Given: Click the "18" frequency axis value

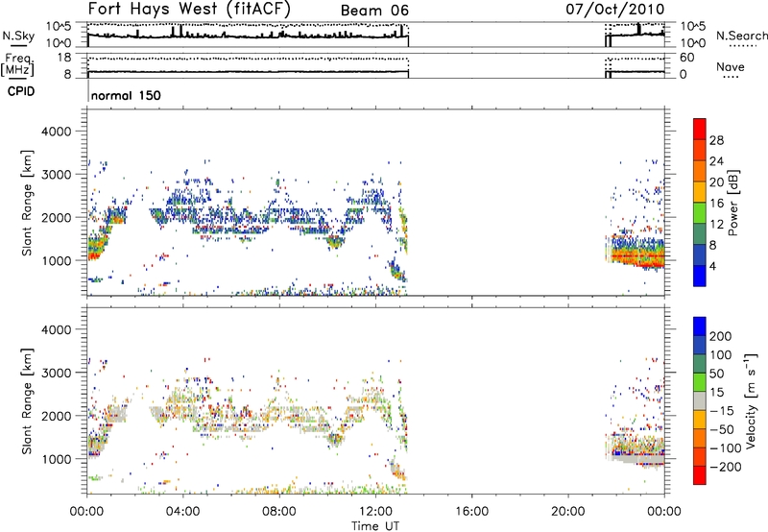Looking at the screenshot, I should click(64, 58).
